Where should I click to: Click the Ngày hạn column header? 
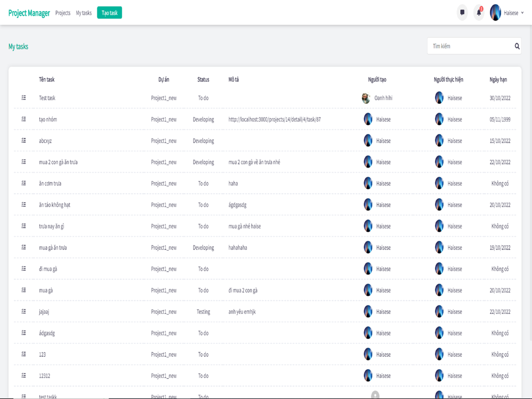point(498,79)
